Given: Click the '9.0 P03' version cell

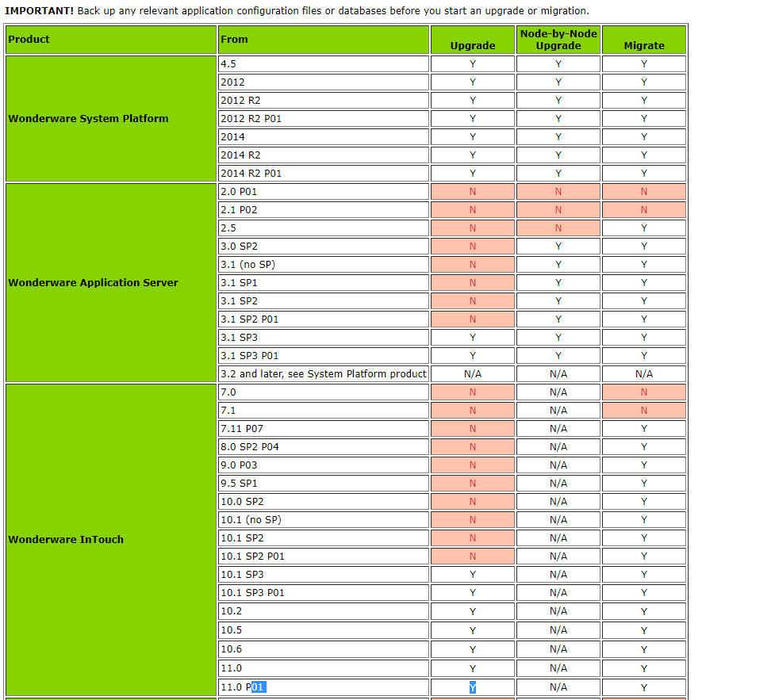Looking at the screenshot, I should 323,465.
